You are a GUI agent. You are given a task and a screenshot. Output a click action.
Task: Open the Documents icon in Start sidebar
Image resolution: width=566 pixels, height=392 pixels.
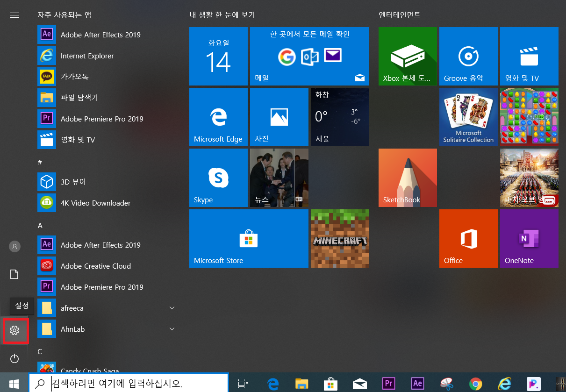click(x=14, y=274)
